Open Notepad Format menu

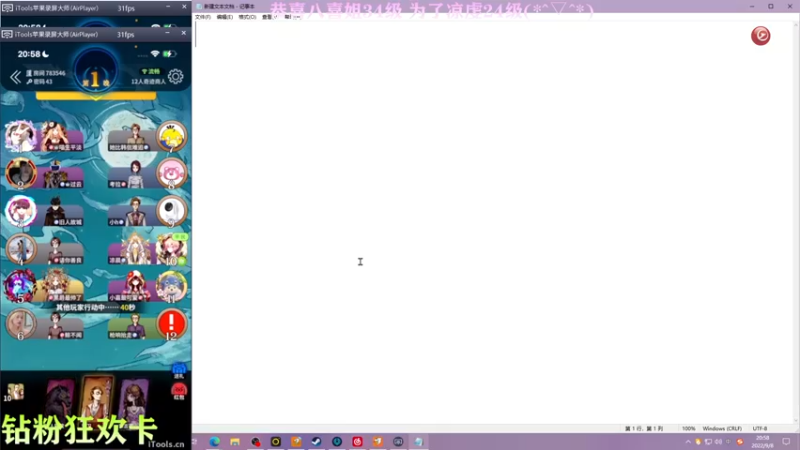[247, 17]
